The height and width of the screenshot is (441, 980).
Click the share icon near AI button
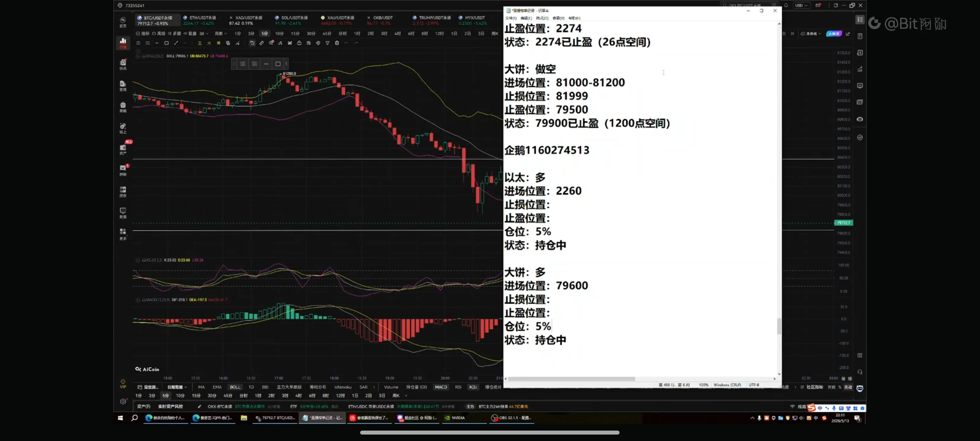pos(848,33)
